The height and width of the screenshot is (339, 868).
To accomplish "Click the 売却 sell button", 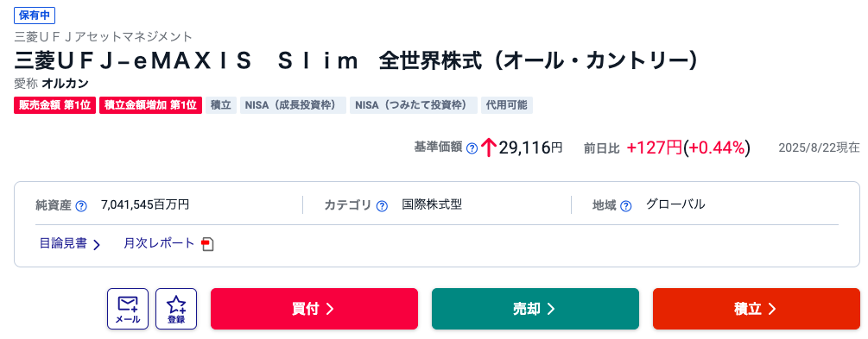I will pyautogui.click(x=535, y=309).
